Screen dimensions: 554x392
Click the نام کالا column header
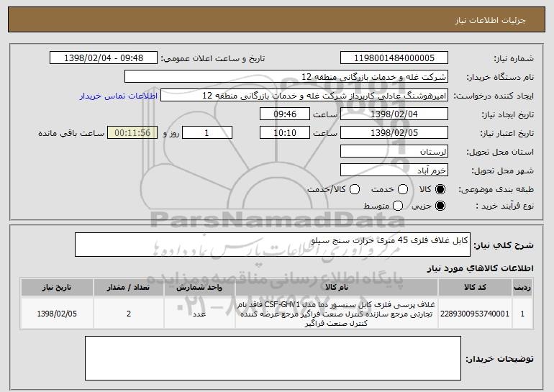pyautogui.click(x=335, y=288)
